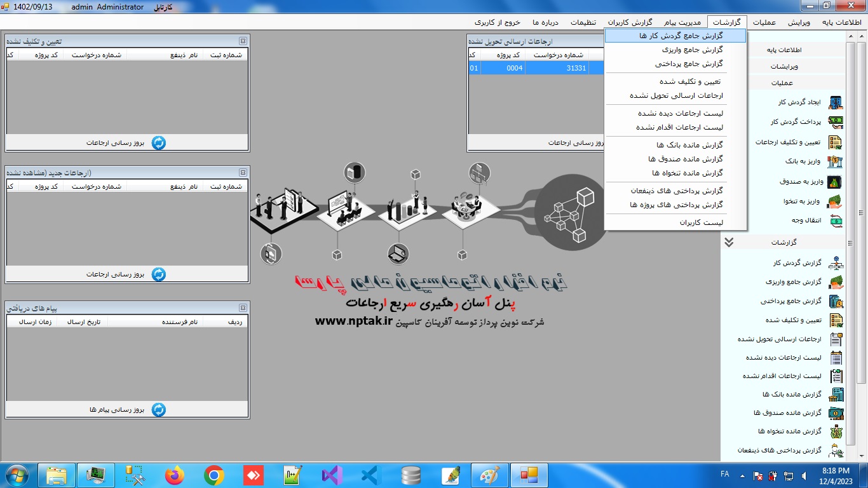Image resolution: width=868 pixels, height=488 pixels.
Task: Click the انتقال وجه sidebar icon
Action: (x=836, y=220)
